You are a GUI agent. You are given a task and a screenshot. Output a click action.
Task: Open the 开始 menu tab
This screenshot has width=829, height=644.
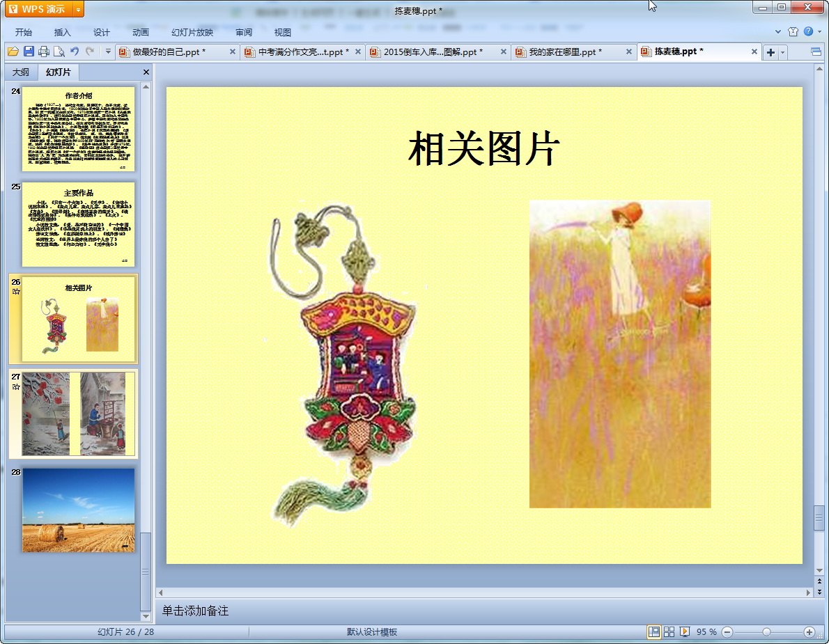pyautogui.click(x=23, y=32)
